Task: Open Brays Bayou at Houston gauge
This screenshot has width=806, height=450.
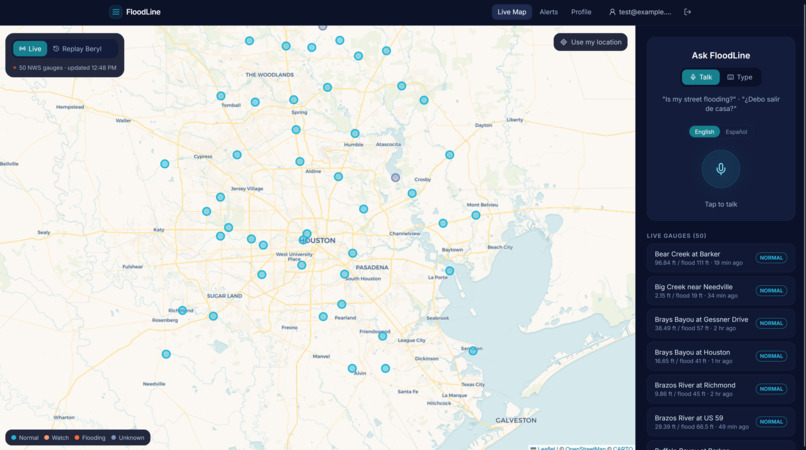Action: click(x=721, y=356)
